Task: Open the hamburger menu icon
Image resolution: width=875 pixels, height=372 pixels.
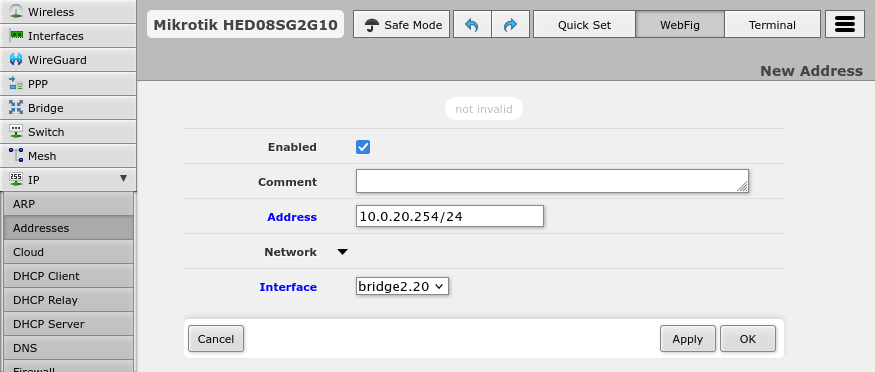Action: pos(845,25)
